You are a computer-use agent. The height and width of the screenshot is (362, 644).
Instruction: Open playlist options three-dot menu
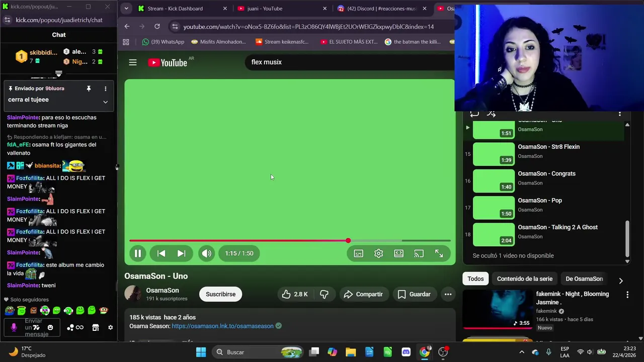tap(619, 114)
